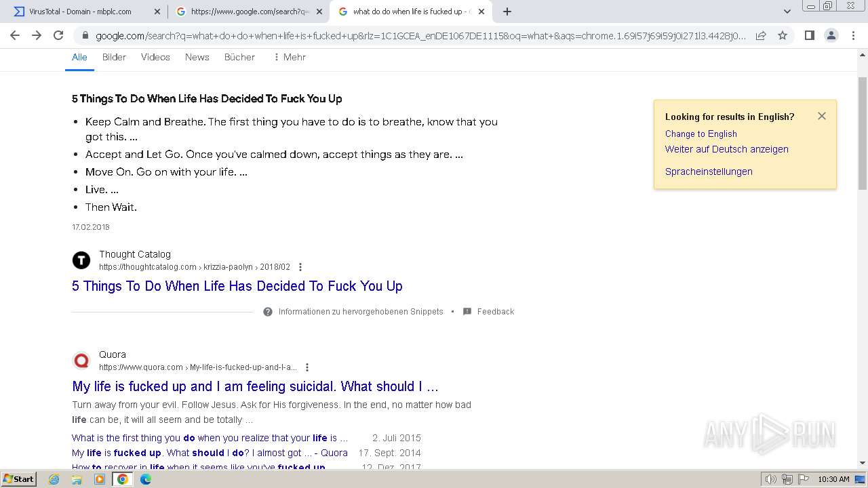Viewport: 868px width, 488px height.
Task: Click Weiter auf Deutsch anzeigen
Action: 726,149
